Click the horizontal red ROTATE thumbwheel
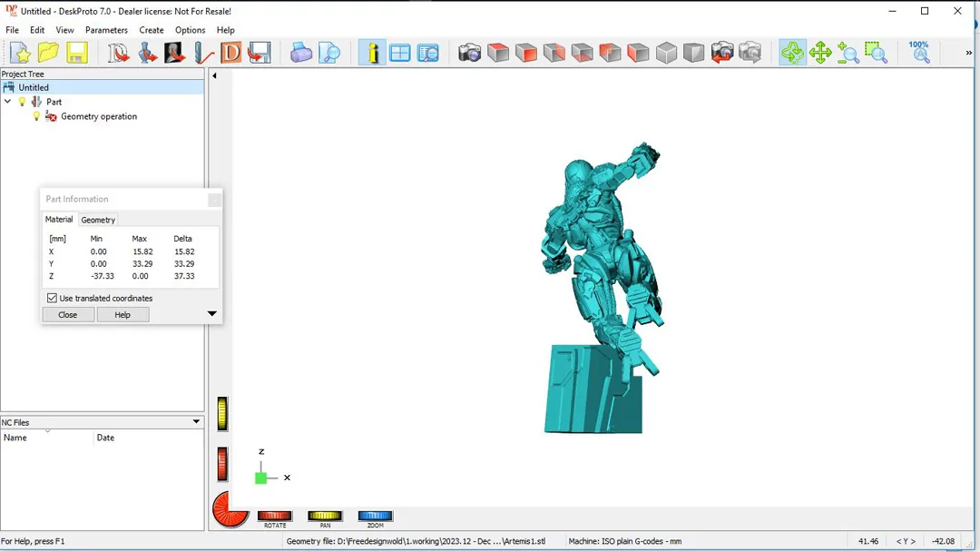This screenshot has width=980, height=552. point(275,516)
